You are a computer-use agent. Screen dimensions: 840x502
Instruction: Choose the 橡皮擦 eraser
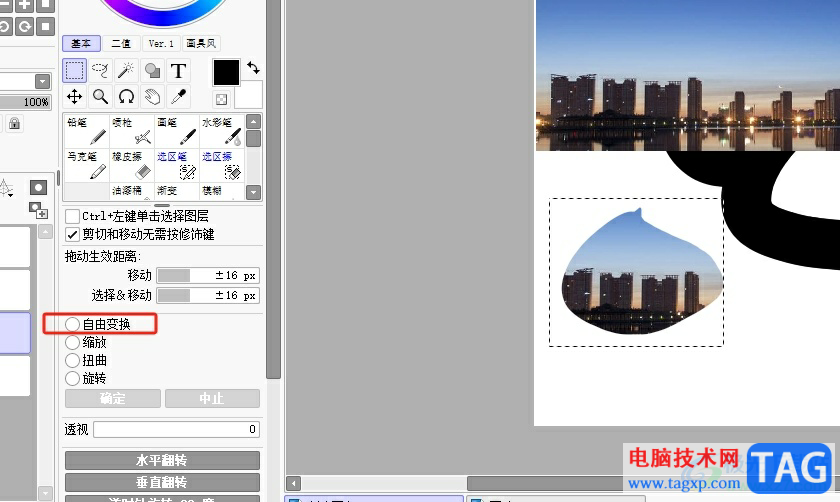(x=132, y=165)
